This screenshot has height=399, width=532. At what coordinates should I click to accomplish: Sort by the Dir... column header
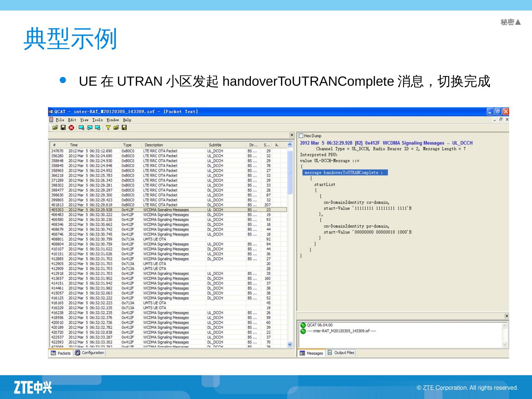(x=253, y=145)
